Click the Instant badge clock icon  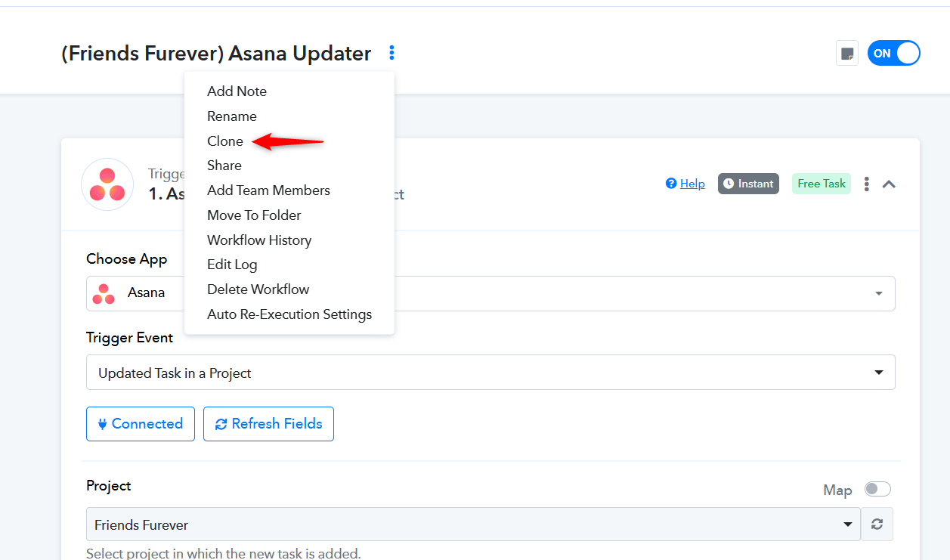click(729, 184)
